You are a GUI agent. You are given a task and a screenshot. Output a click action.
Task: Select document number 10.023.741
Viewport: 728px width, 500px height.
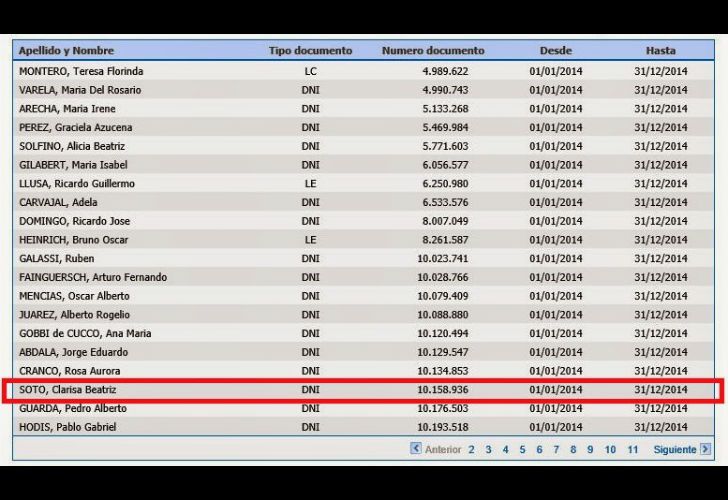442,259
